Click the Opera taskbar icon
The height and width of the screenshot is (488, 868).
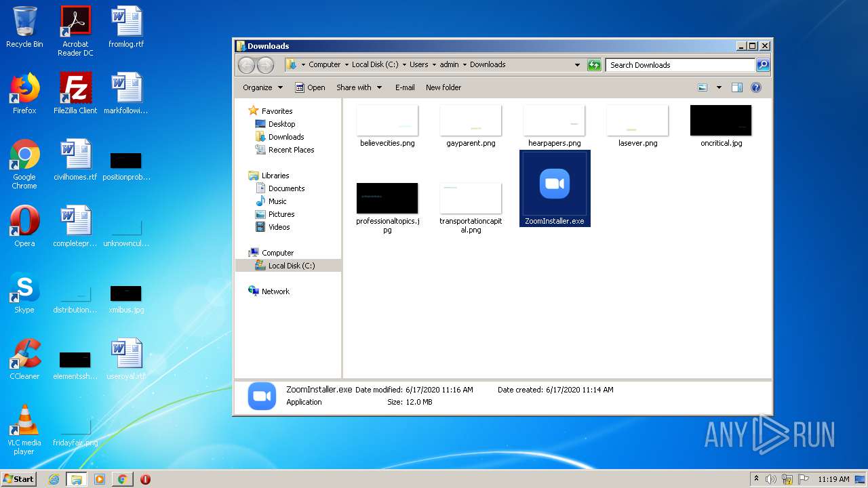[x=145, y=479]
